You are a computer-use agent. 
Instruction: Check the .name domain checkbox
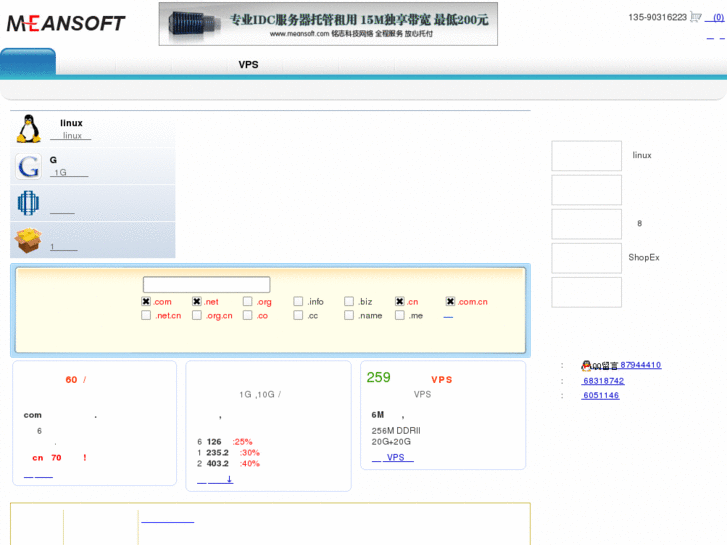point(349,315)
